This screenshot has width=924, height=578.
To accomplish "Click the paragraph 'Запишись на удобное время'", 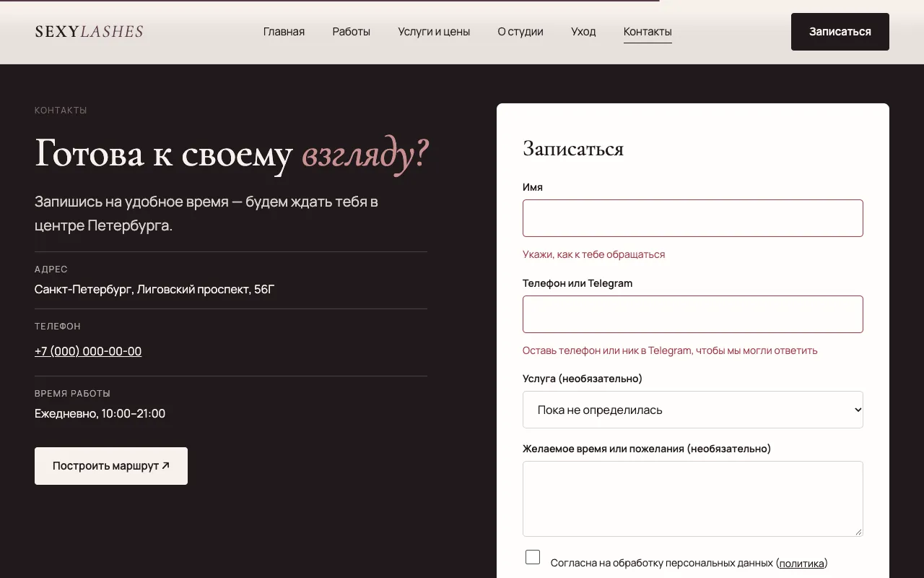I will click(x=206, y=213).
